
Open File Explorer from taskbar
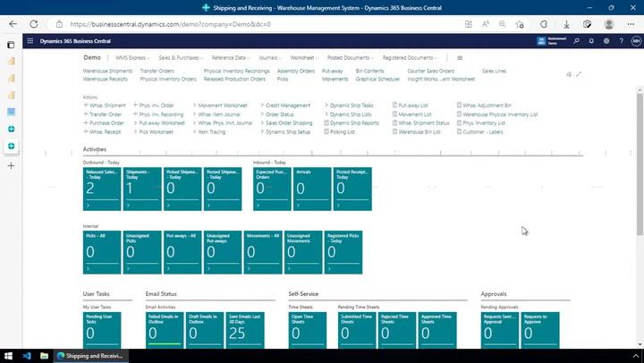click(x=45, y=356)
